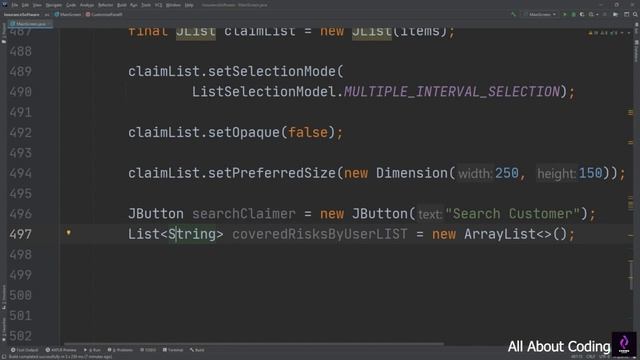
Task: Click line number 490 in gutter
Action: click(x=20, y=92)
